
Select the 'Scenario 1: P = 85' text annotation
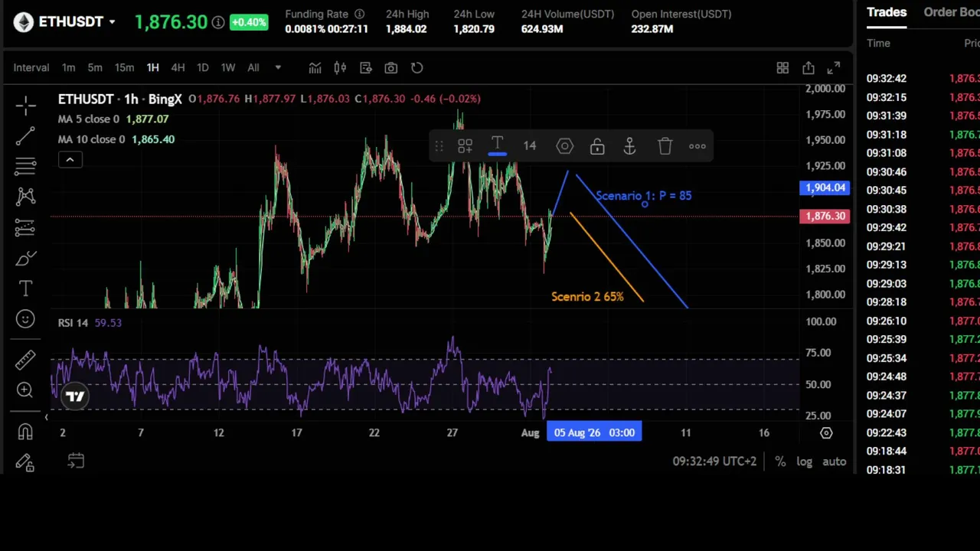coord(643,196)
